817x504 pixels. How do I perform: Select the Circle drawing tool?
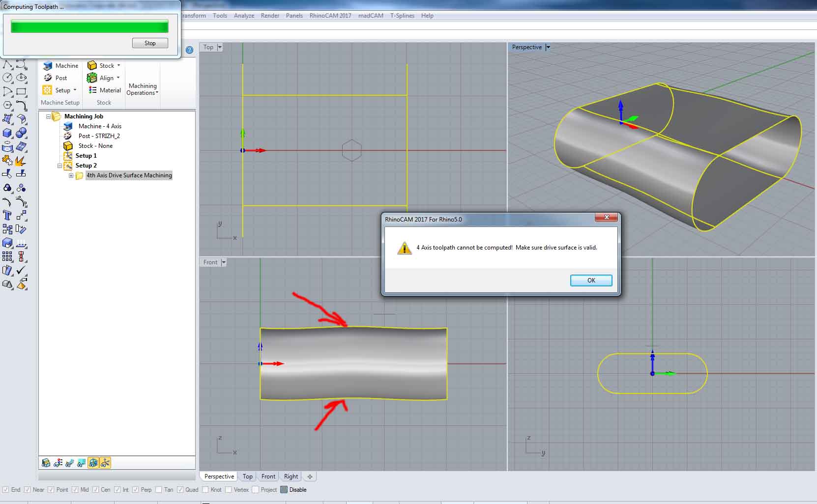(7, 78)
